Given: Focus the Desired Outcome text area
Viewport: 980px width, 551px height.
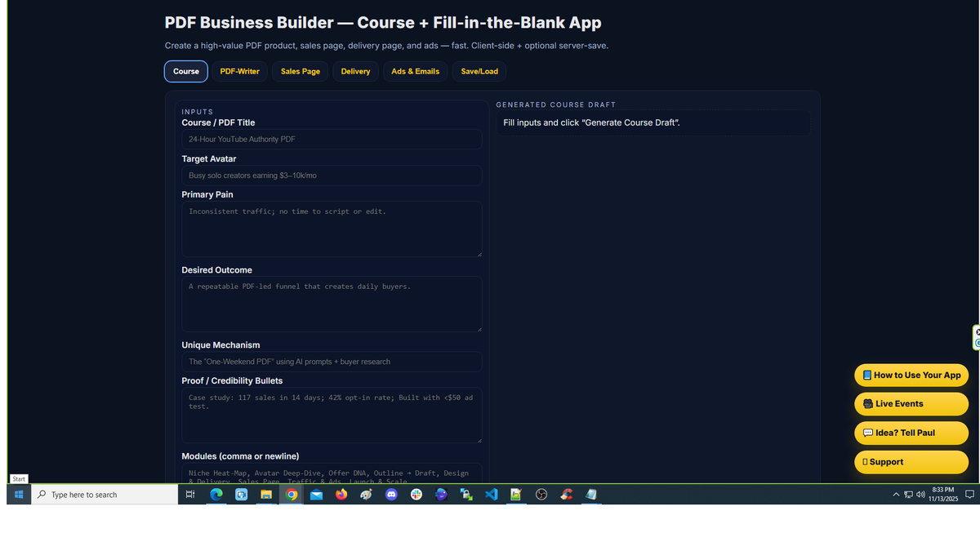Looking at the screenshot, I should pos(332,304).
